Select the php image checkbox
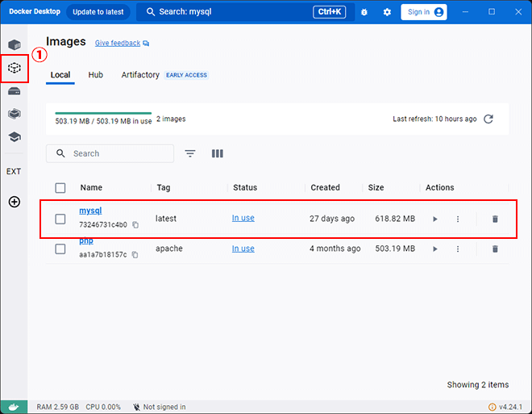The width and height of the screenshot is (532, 414). pyautogui.click(x=60, y=249)
